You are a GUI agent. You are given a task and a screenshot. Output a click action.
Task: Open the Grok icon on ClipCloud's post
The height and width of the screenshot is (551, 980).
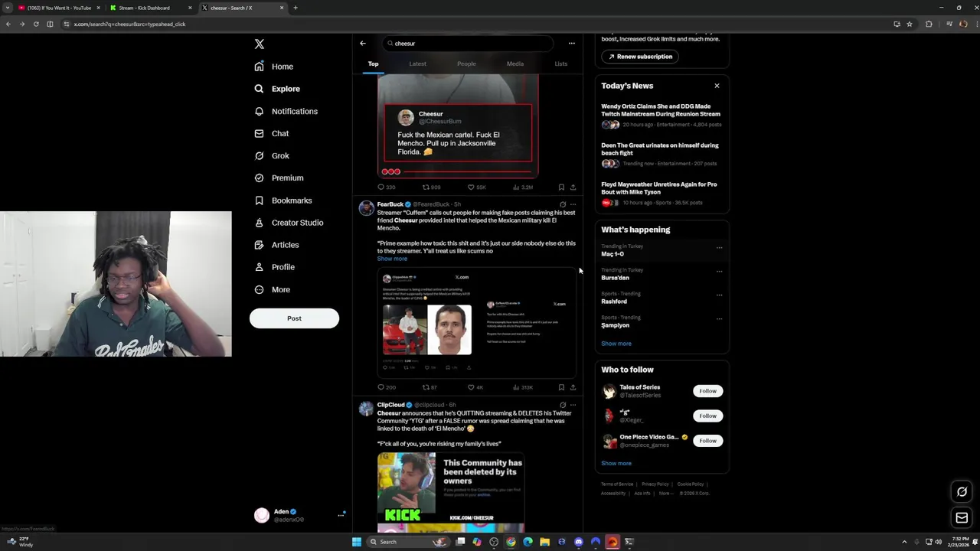563,405
